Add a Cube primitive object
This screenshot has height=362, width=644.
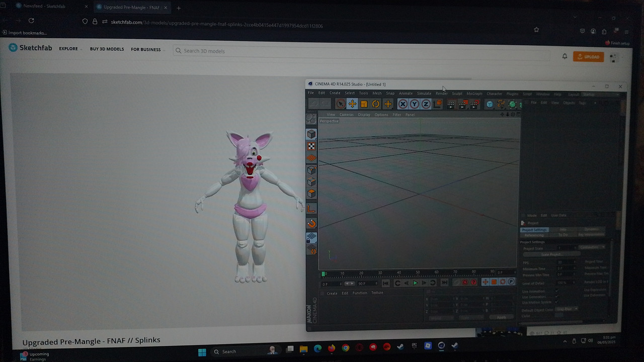490,104
